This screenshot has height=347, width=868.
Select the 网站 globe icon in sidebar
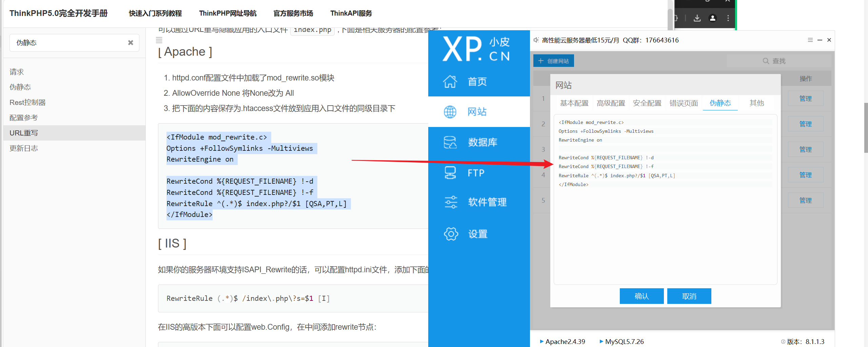coord(450,112)
